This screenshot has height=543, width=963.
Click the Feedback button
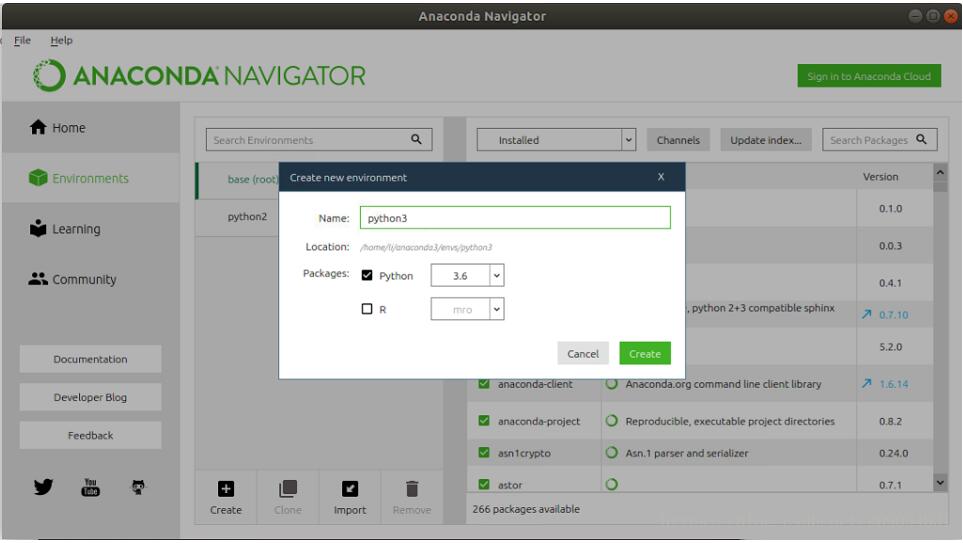tap(90, 435)
